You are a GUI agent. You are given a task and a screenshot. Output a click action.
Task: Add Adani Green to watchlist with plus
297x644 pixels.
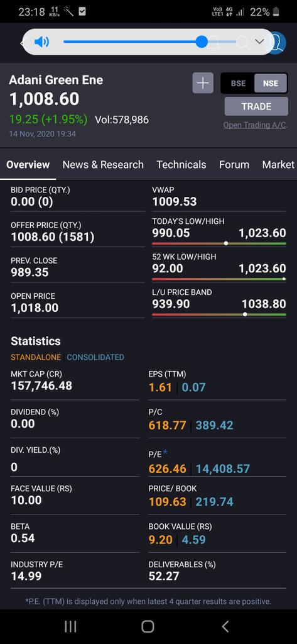203,83
